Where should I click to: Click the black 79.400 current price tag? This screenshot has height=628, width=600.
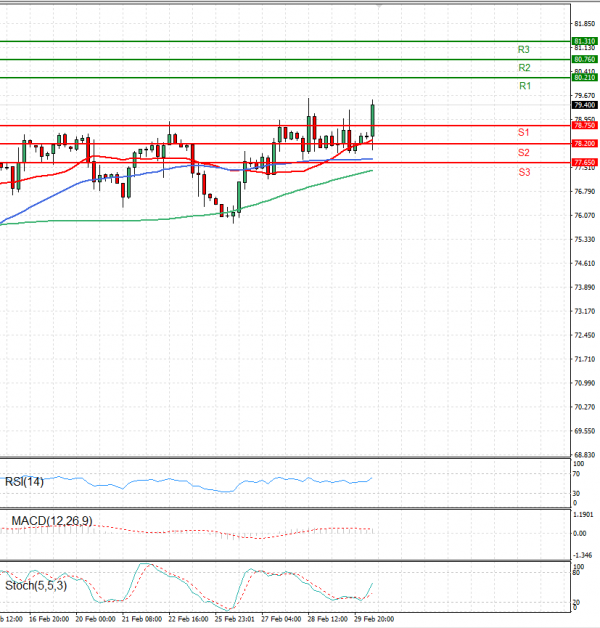coord(585,105)
